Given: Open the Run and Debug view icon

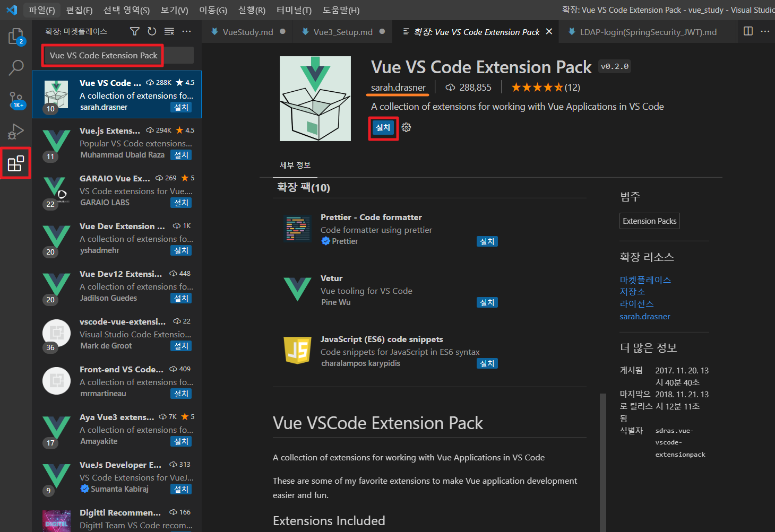Looking at the screenshot, I should [x=16, y=131].
